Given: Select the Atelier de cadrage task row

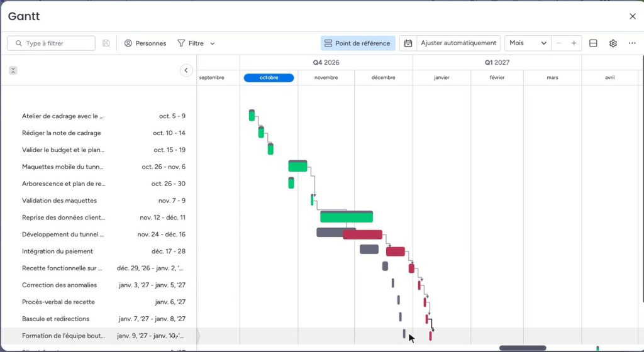Looking at the screenshot, I should 99,116.
